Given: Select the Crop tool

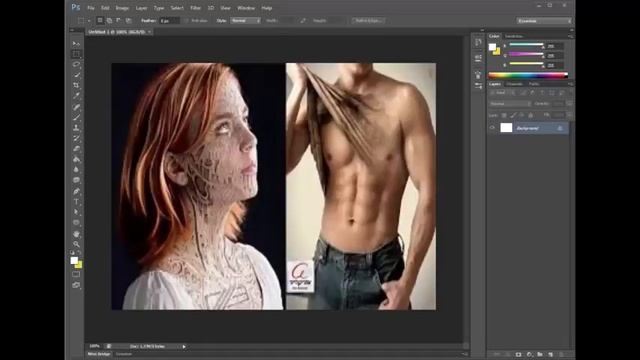Looking at the screenshot, I should click(76, 85).
